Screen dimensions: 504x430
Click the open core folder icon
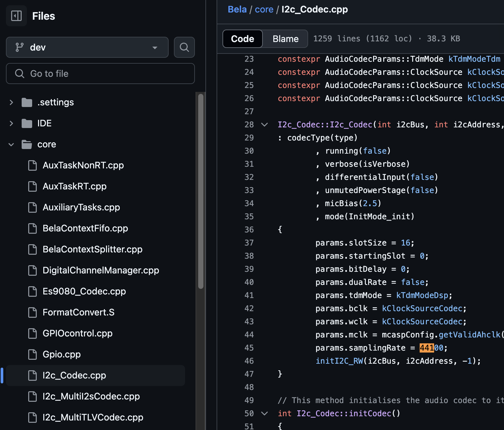[27, 144]
